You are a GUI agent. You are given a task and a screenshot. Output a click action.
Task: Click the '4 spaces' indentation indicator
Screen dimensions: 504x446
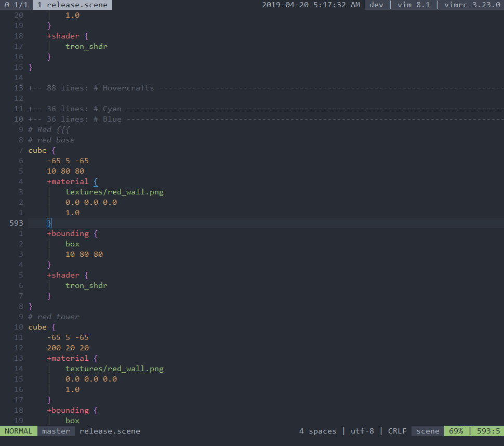pos(317,431)
